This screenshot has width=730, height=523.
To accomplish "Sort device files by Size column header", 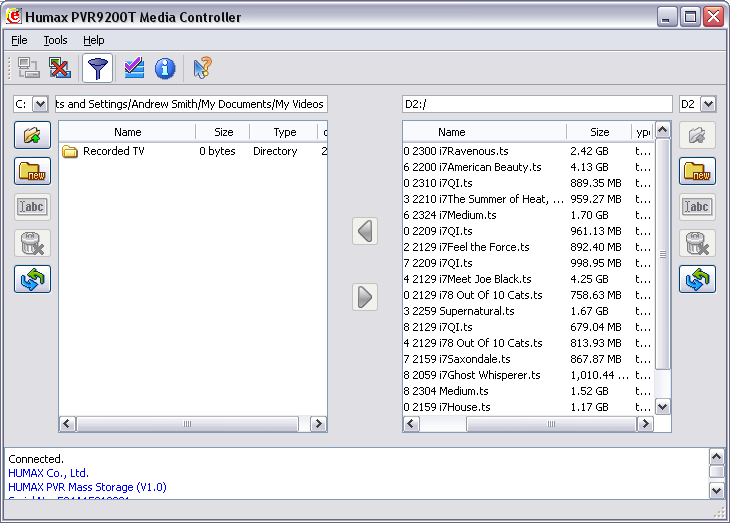I will tap(599, 132).
